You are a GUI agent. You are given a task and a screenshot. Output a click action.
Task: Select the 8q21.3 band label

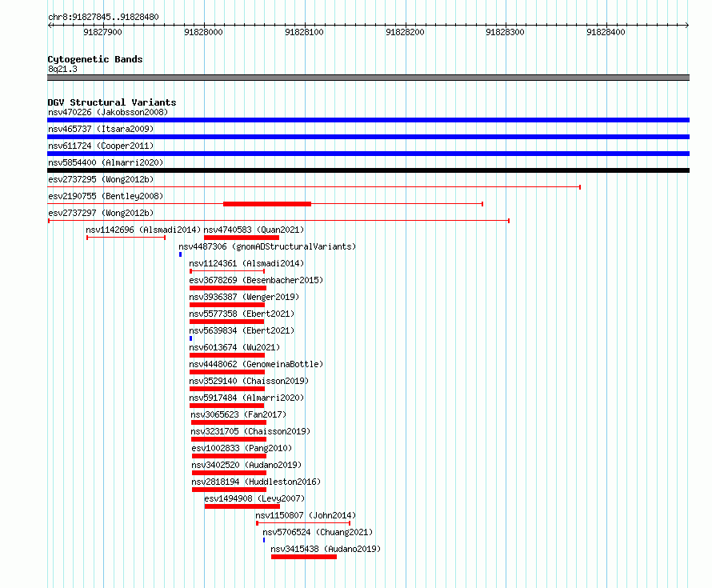click(x=62, y=69)
